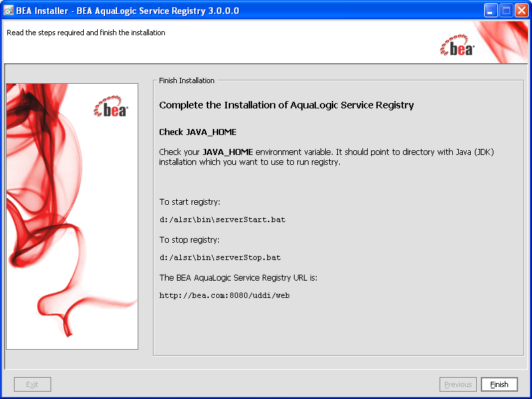Image resolution: width=532 pixels, height=399 pixels.
Task: Click the serverStart.bat path text
Action: pyautogui.click(x=223, y=219)
